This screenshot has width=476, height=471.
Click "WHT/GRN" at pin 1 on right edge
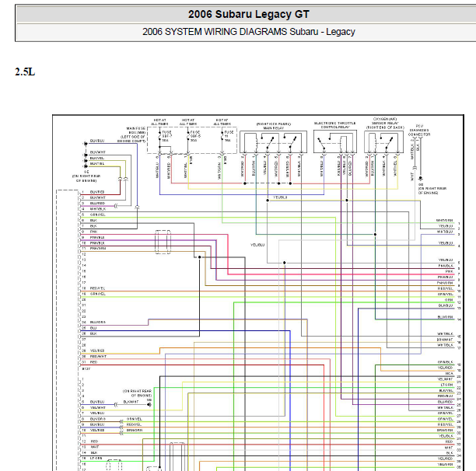click(444, 221)
